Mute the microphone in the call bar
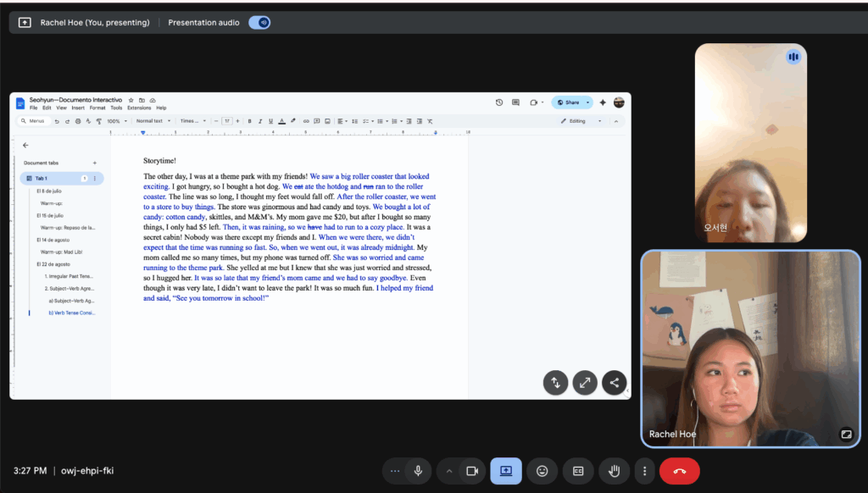 coord(417,471)
